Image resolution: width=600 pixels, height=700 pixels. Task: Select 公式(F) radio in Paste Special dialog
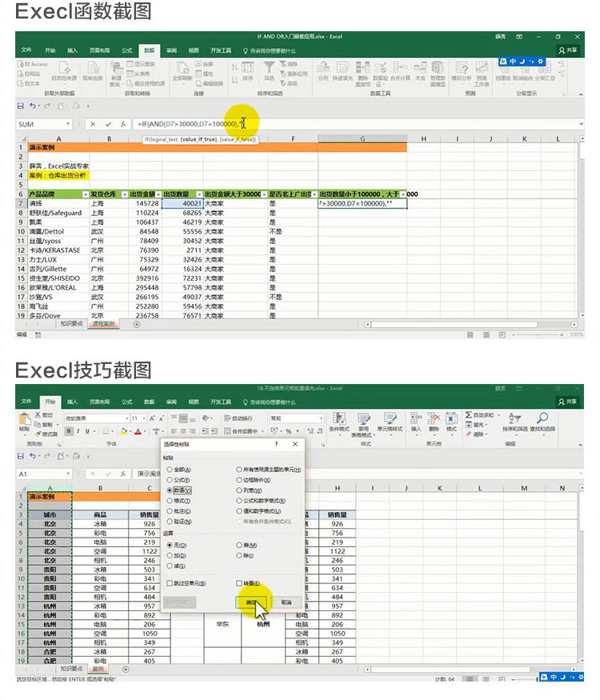(x=170, y=480)
